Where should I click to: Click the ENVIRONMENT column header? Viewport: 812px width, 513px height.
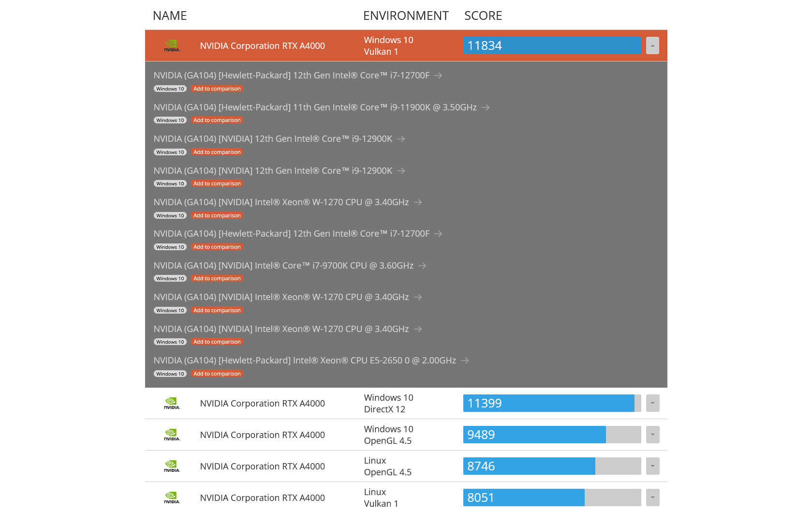pos(406,16)
